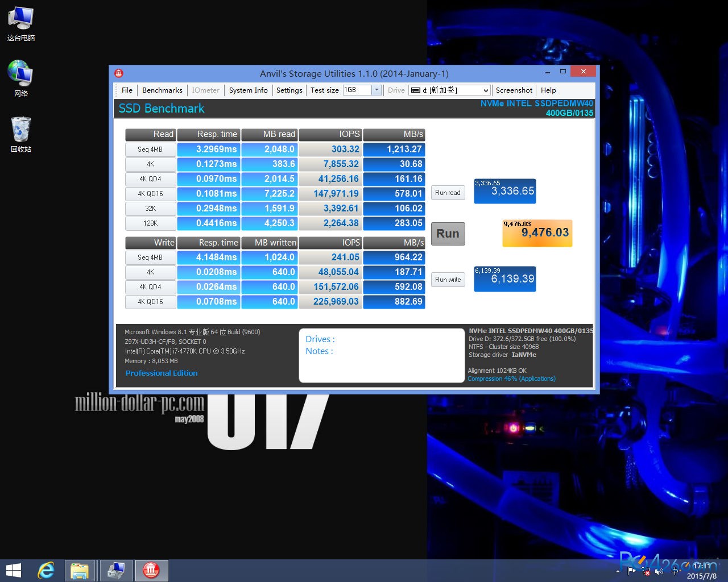This screenshot has height=582, width=728.
Task: Click the Write Seq 4MB row label
Action: pos(150,257)
